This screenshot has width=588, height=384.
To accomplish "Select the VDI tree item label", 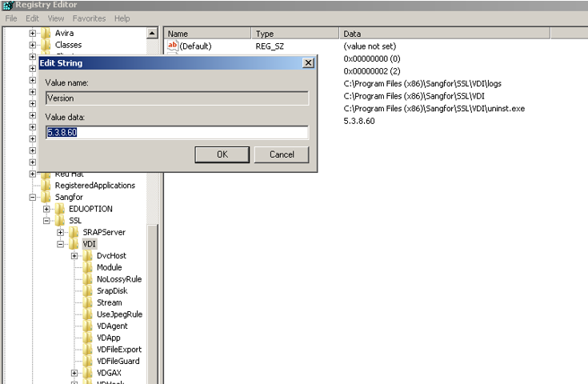I will (x=90, y=244).
